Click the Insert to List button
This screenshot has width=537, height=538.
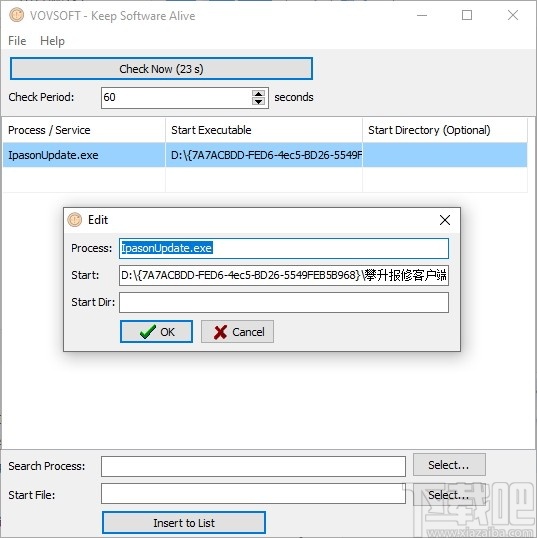click(x=184, y=523)
